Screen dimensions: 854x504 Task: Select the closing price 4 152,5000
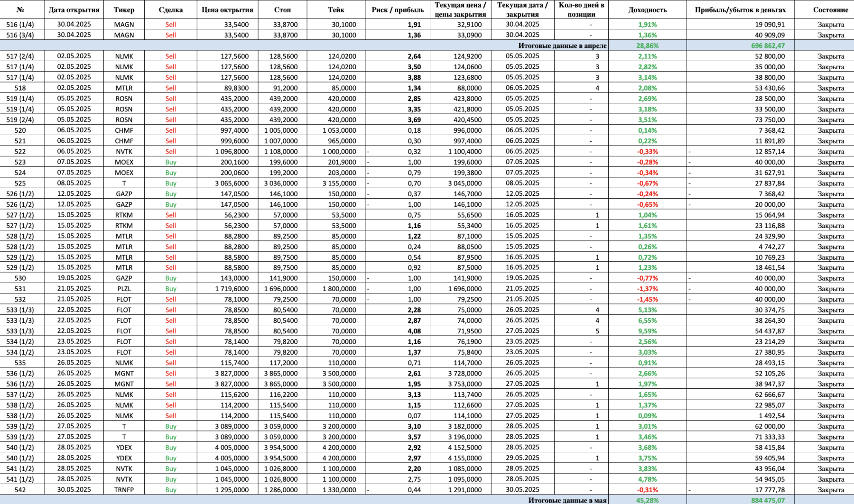point(460,448)
